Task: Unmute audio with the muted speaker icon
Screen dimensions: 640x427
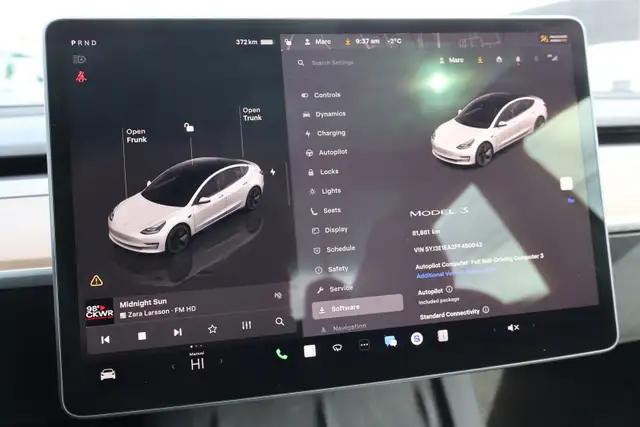Action: tap(513, 327)
